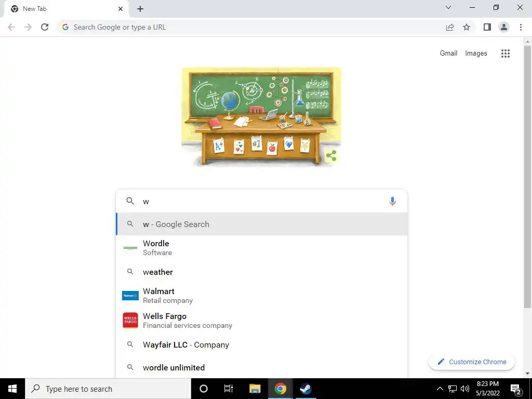Reload the page with the refresh icon

click(45, 27)
